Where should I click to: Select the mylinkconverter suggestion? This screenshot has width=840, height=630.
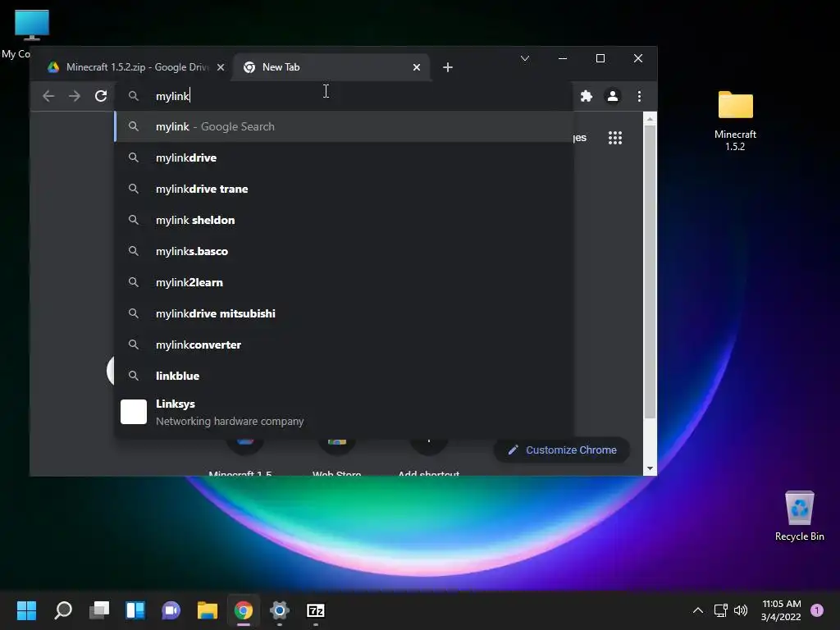point(344,345)
